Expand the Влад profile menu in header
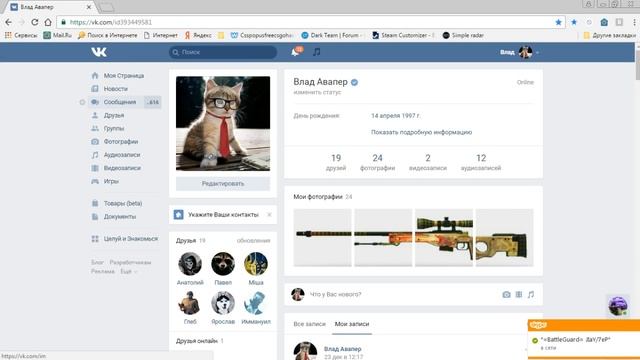 point(520,52)
